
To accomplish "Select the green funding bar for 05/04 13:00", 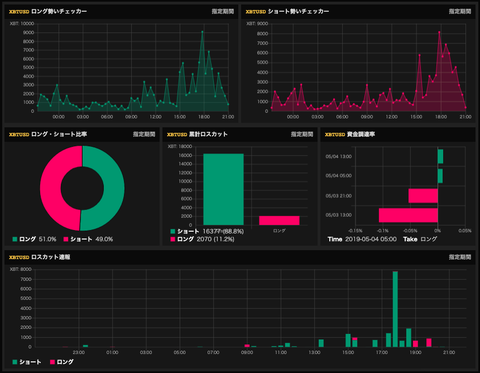I will [440, 156].
